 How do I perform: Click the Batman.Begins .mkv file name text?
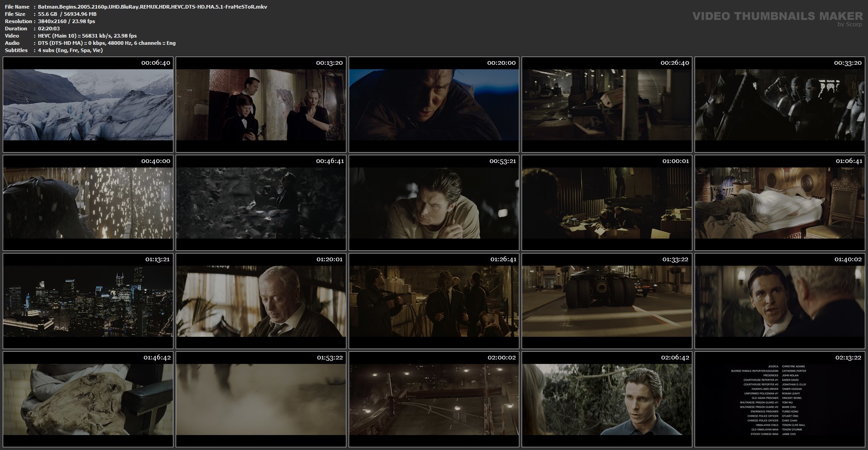click(153, 7)
